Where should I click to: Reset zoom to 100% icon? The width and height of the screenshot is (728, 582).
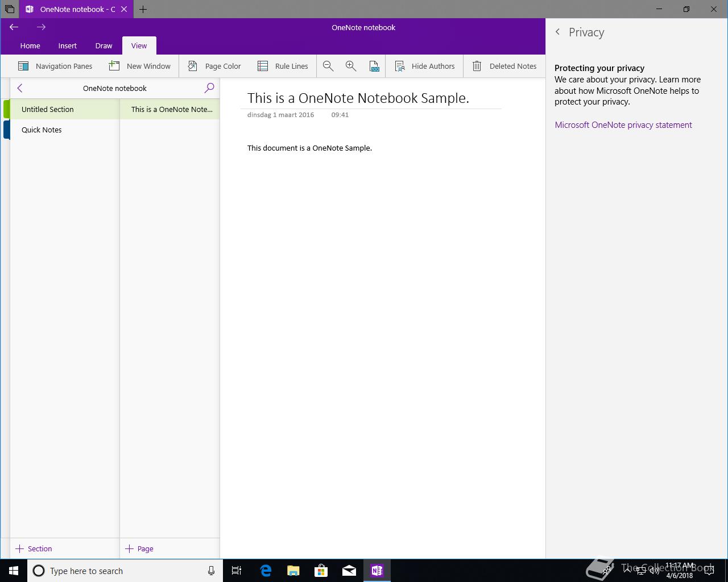coord(374,66)
